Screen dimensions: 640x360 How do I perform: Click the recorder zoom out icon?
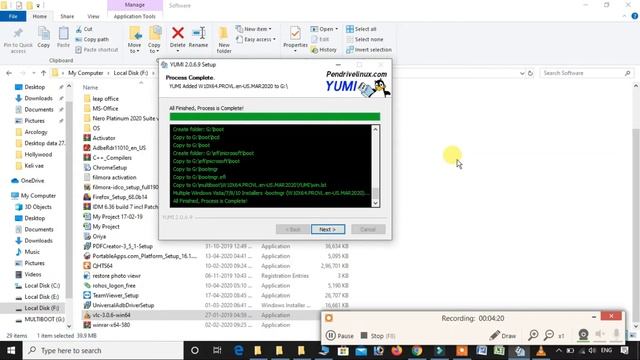coord(549,335)
